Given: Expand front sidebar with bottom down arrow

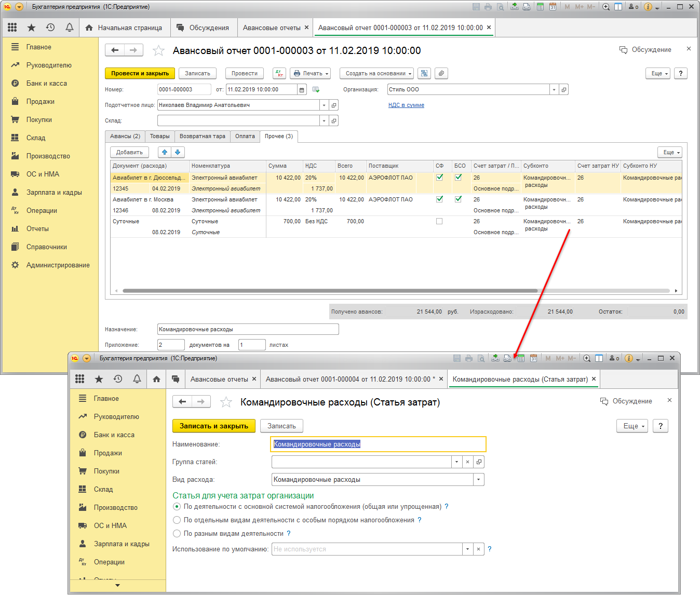Looking at the screenshot, I should coord(117,585).
